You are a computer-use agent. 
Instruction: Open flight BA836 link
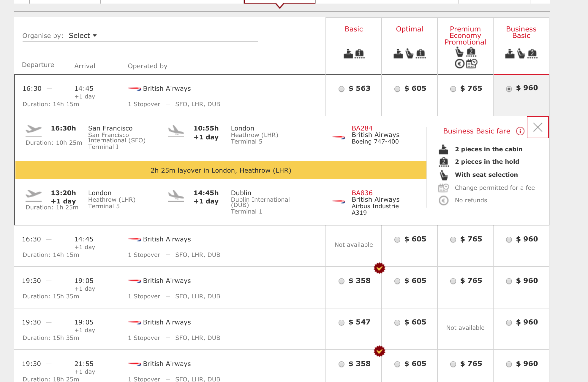click(x=362, y=193)
